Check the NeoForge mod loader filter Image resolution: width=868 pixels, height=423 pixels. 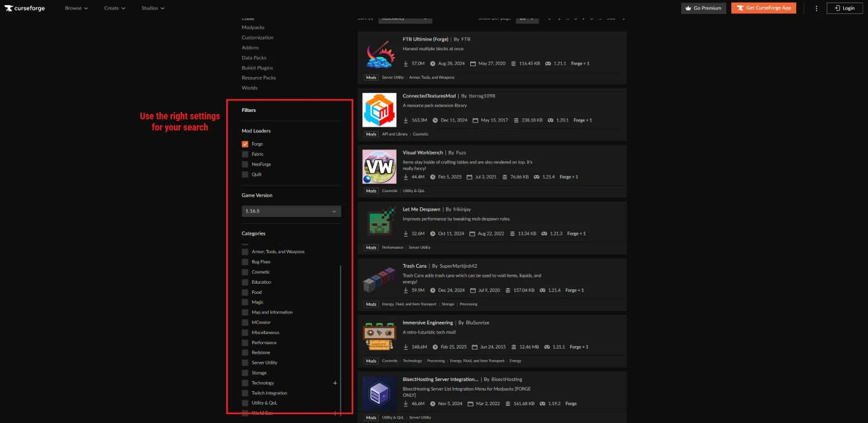[245, 164]
